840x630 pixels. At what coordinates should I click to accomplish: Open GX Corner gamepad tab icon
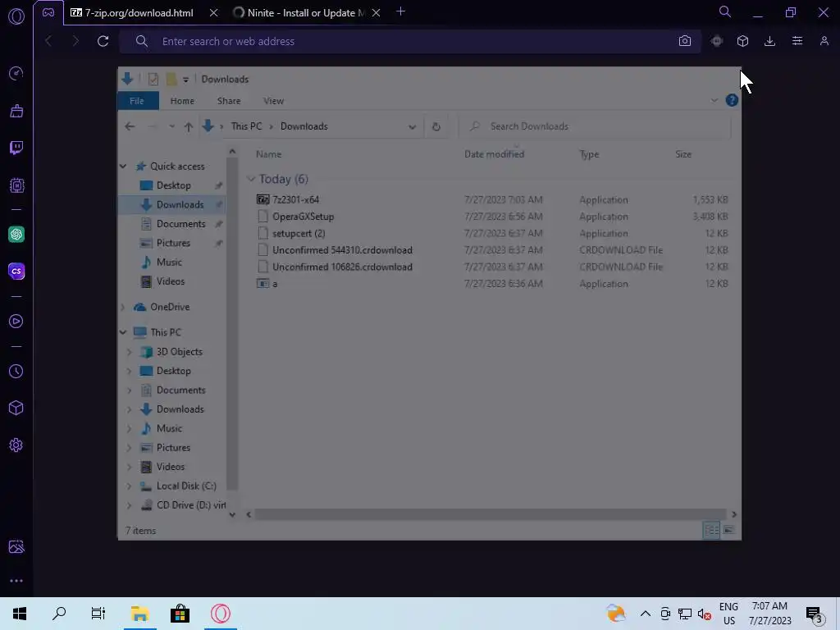(48, 12)
